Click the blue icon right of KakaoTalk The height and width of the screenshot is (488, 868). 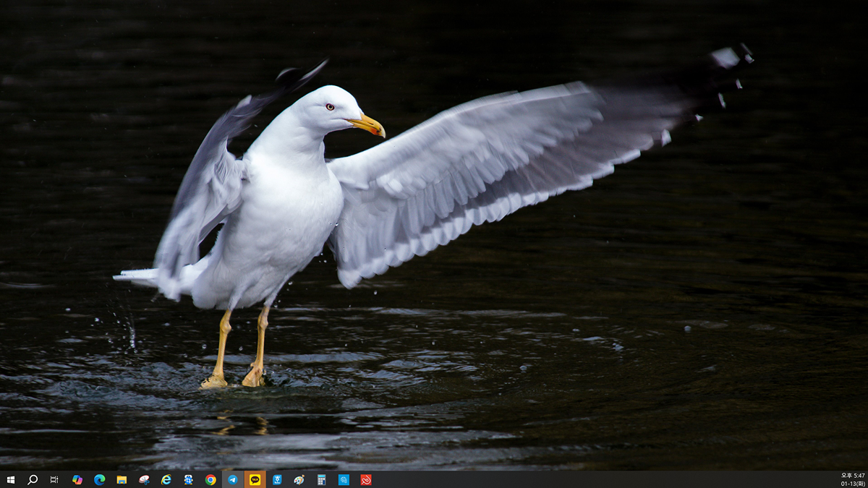(x=277, y=479)
